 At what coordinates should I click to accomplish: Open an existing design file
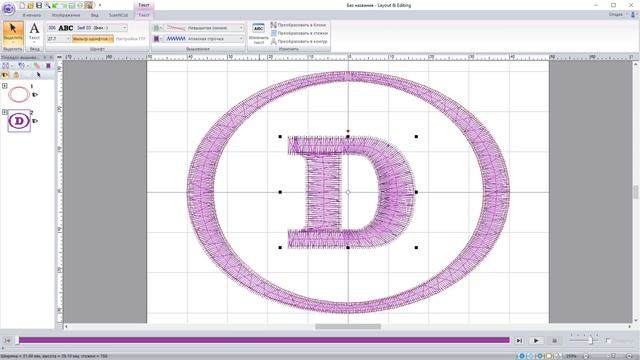click(x=30, y=5)
